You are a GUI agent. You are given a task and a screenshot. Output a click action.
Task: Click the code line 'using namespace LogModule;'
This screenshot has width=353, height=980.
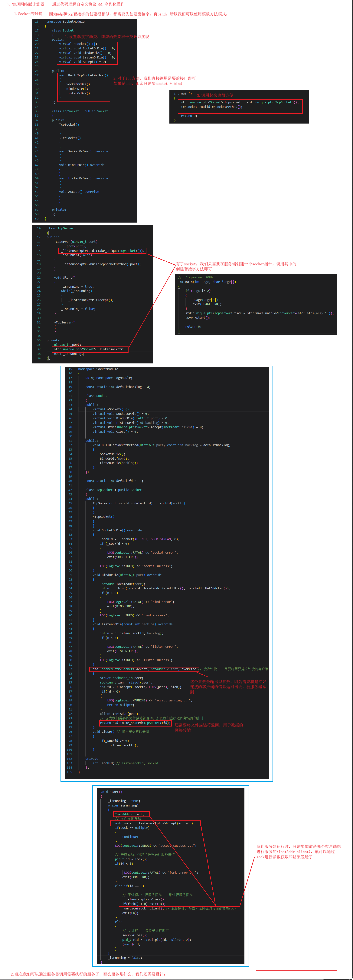109,378
